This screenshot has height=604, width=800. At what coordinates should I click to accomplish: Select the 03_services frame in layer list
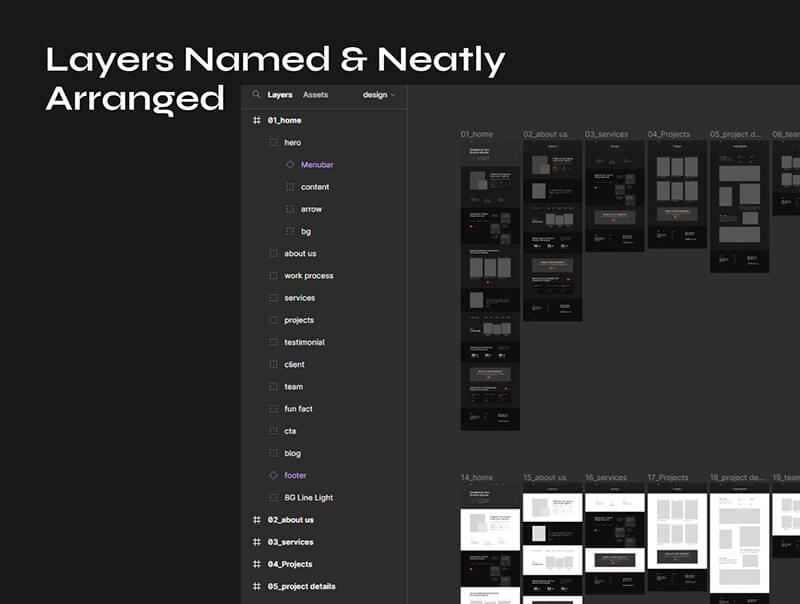point(290,542)
